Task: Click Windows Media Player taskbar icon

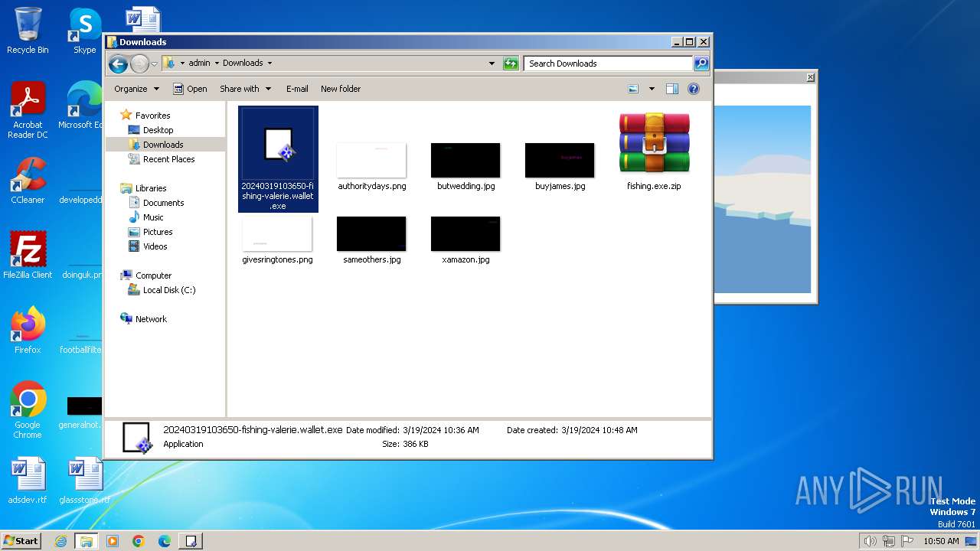Action: (x=113, y=540)
